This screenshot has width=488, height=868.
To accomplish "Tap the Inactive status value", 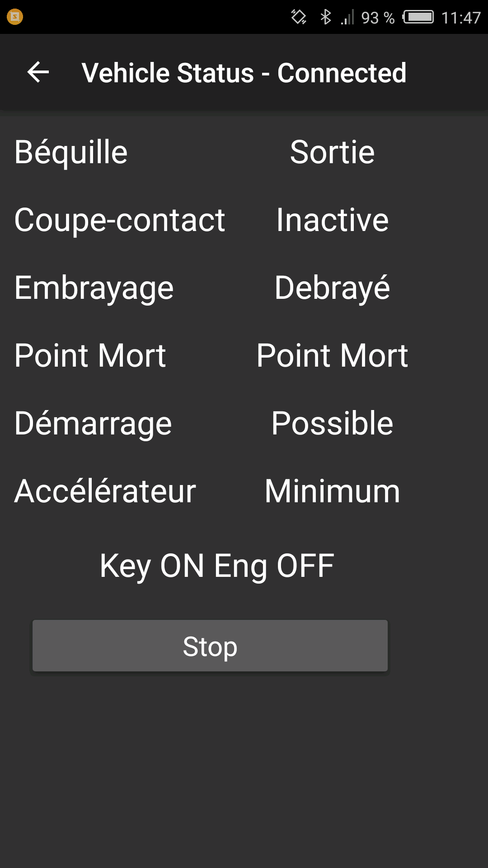I will coord(332,220).
